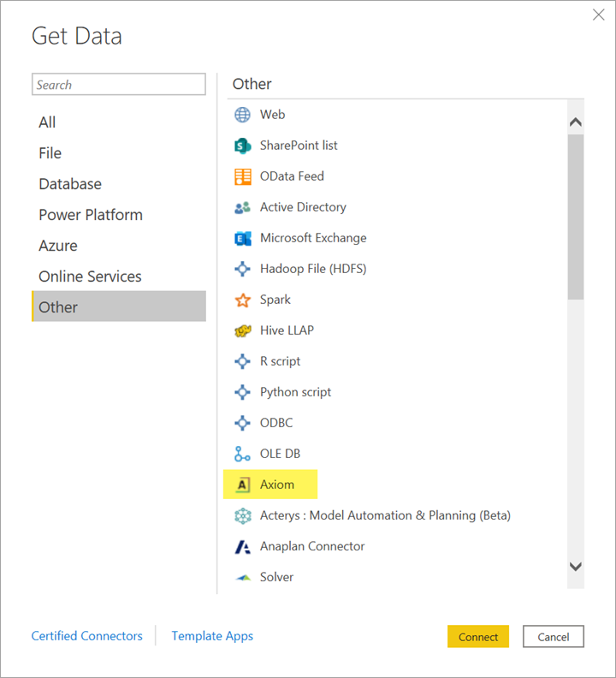Click the Web globe icon

pos(243,115)
